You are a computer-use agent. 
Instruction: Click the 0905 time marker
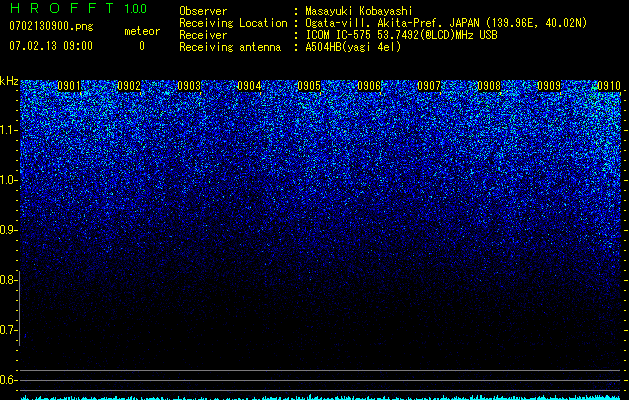[x=309, y=86]
